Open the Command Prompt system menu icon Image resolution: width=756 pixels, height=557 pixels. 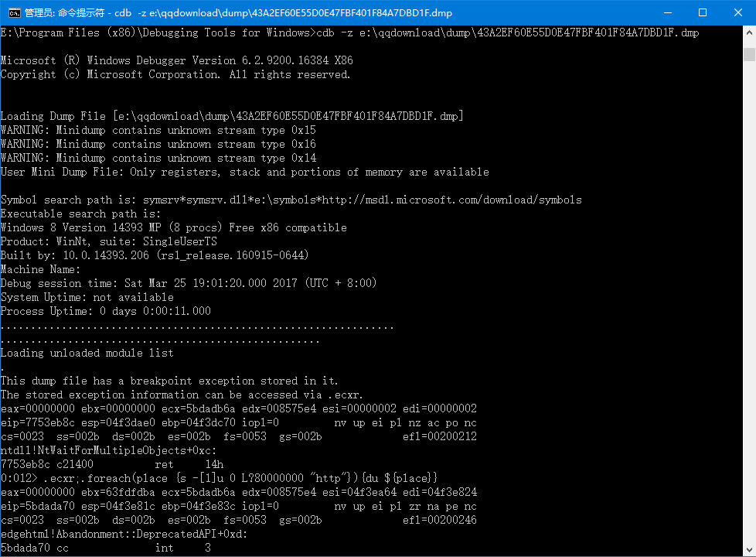point(15,12)
